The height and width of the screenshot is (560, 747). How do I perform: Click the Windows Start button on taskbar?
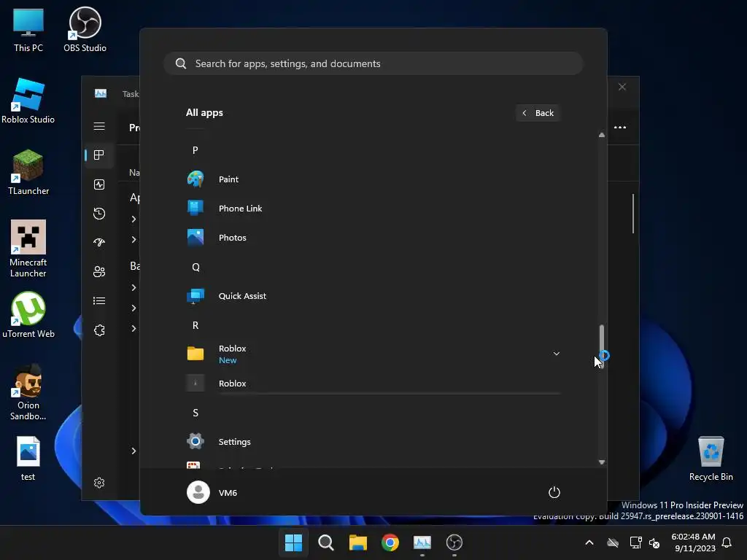click(x=293, y=542)
